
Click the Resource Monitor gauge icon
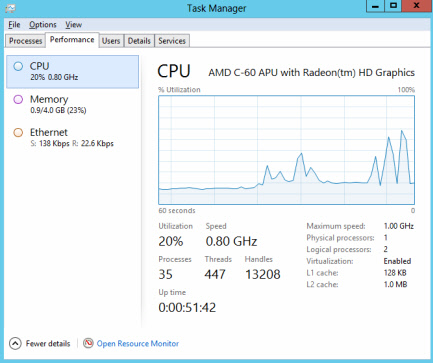(88, 343)
